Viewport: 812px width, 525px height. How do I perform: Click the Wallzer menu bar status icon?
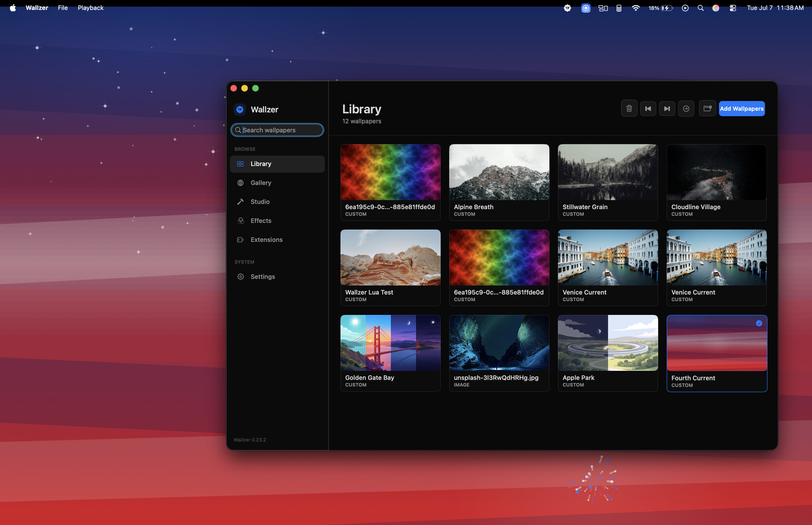[567, 8]
